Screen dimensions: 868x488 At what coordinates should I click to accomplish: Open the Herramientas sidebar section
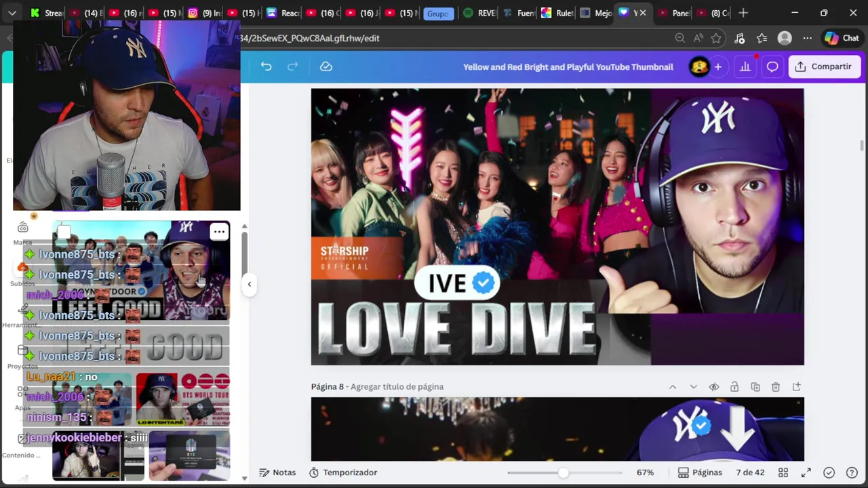[22, 315]
